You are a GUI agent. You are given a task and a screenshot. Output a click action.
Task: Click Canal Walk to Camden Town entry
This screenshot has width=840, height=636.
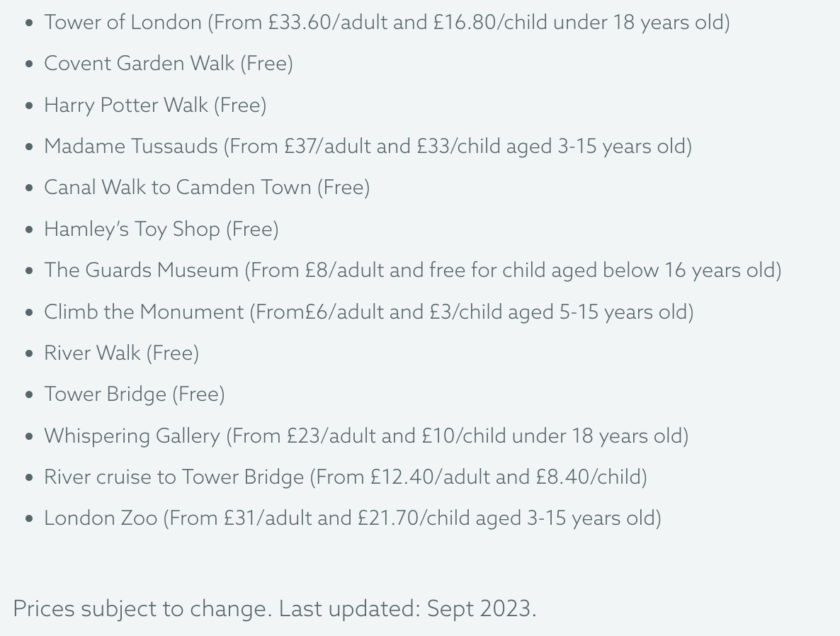(207, 188)
